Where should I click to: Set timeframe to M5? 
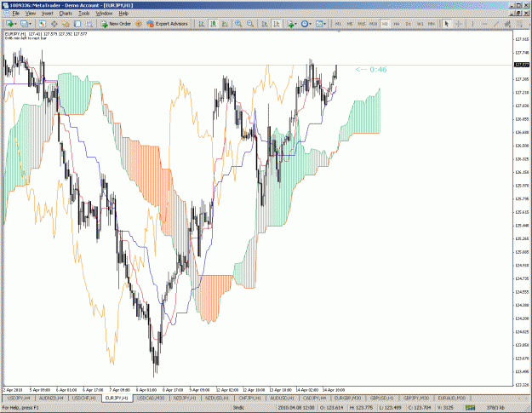(350, 24)
